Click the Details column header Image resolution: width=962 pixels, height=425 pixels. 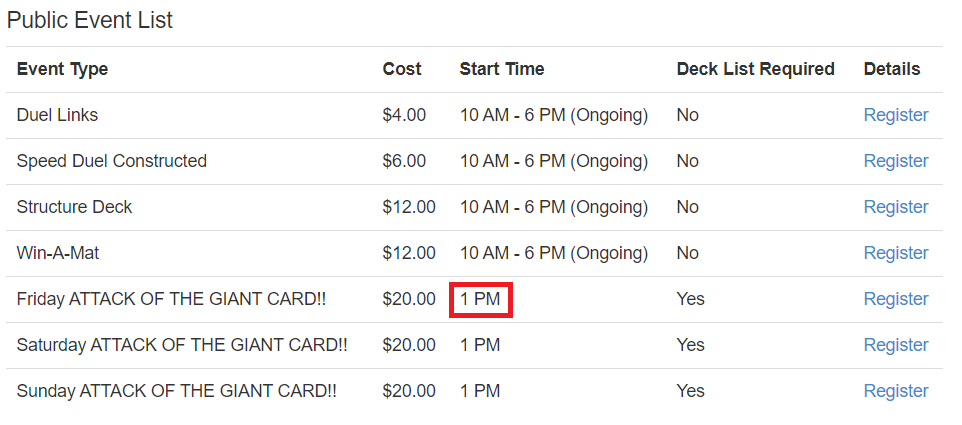[x=891, y=69]
